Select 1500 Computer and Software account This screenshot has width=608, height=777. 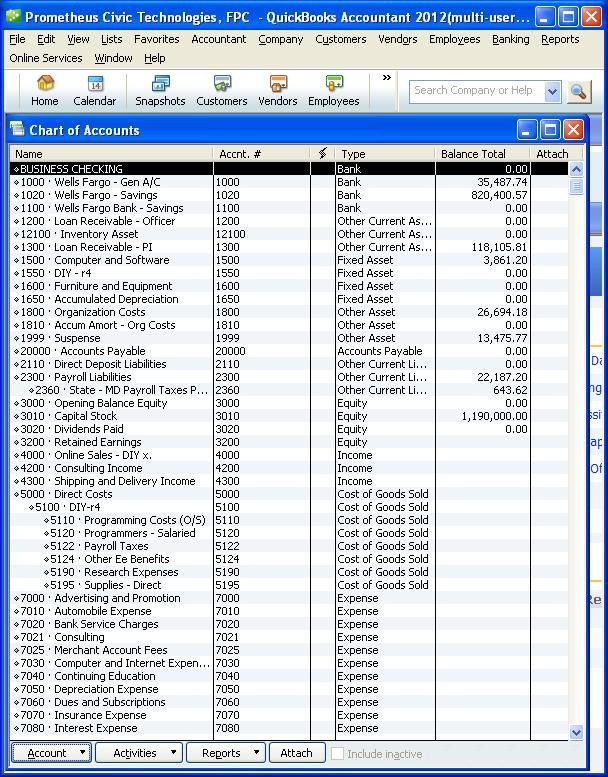(289, 260)
